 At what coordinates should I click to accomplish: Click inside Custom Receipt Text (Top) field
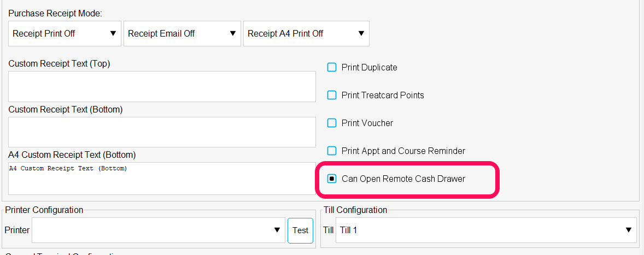(162, 86)
